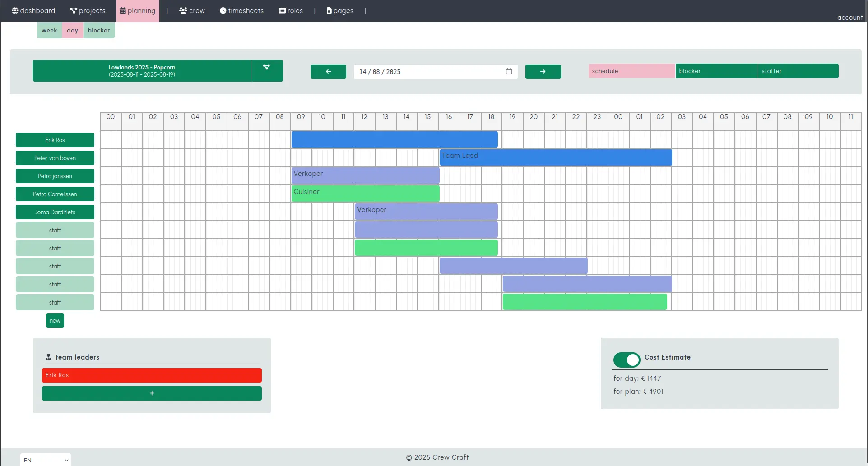Switch to the day view tab
The height and width of the screenshot is (466, 868).
coord(72,30)
